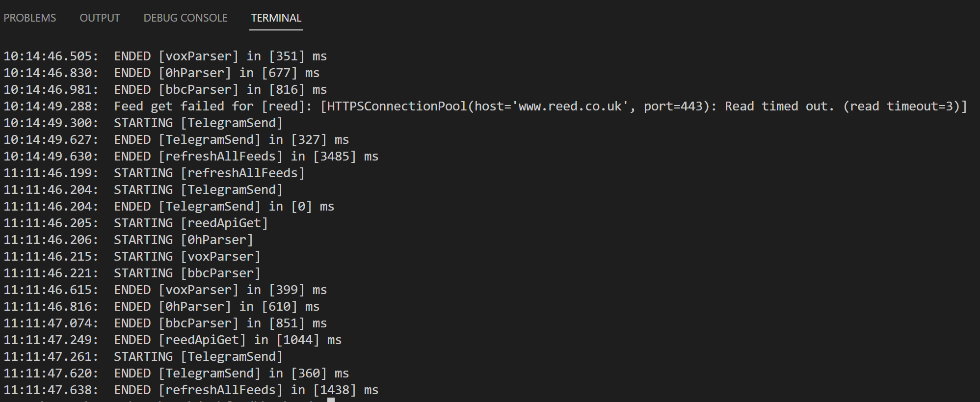Click the STARTING [refreshAllFeeds] log line
This screenshot has width=980, height=402.
(154, 173)
